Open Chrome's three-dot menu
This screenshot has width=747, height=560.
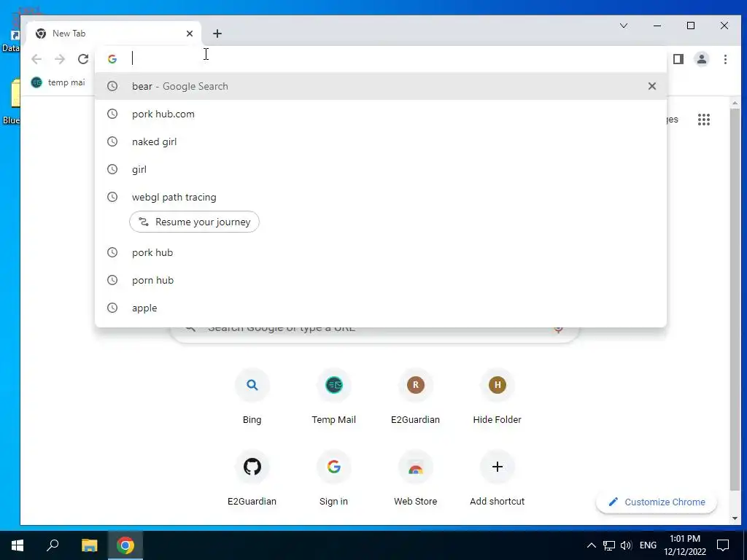[x=725, y=59]
